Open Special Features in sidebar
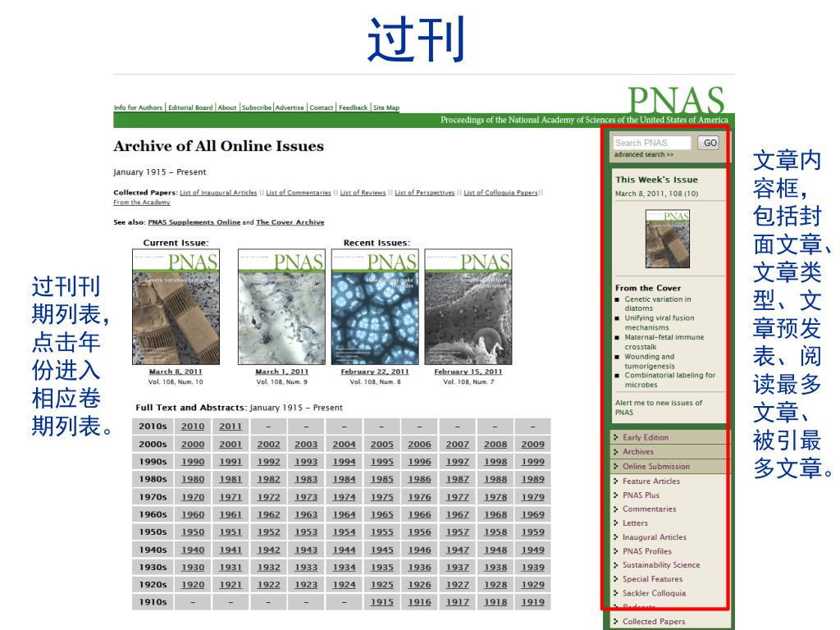 pos(652,579)
